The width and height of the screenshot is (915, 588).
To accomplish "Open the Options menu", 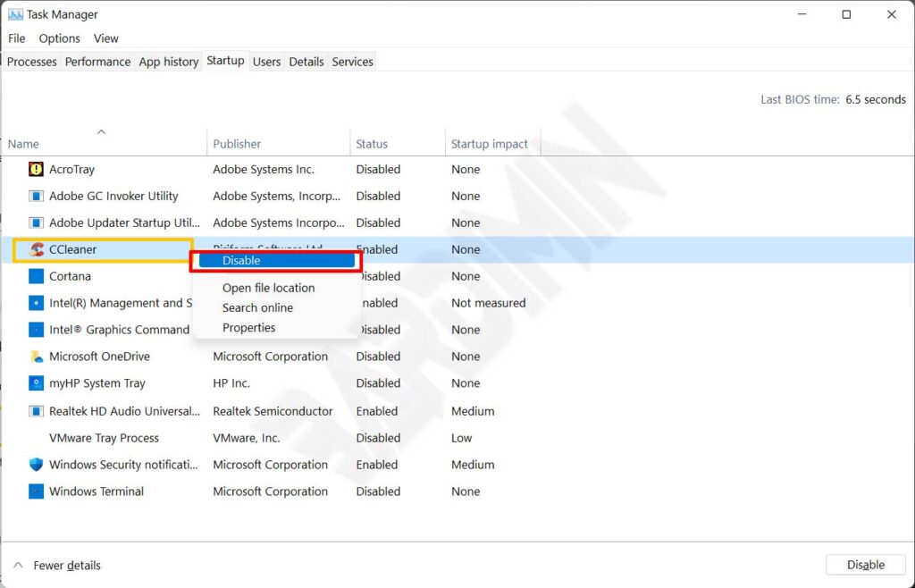I will (60, 38).
